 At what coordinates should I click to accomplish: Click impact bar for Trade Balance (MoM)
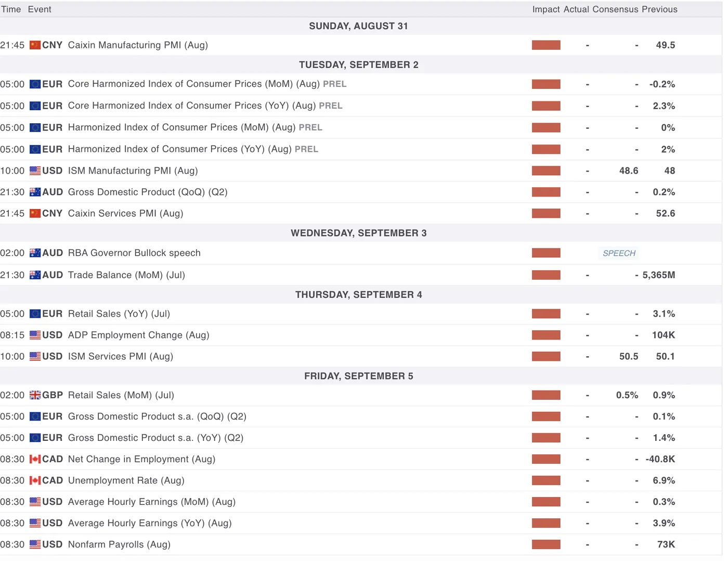coord(546,275)
